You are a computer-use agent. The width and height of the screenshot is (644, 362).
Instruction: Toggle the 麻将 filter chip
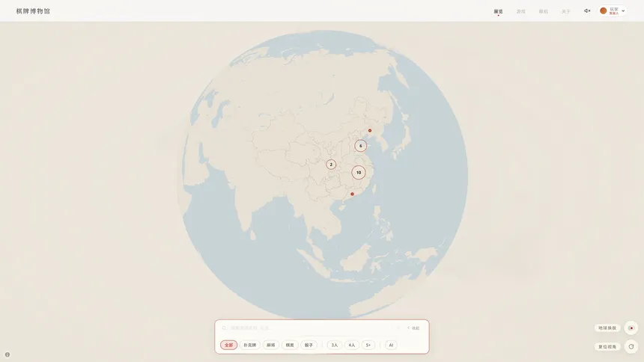(x=270, y=346)
